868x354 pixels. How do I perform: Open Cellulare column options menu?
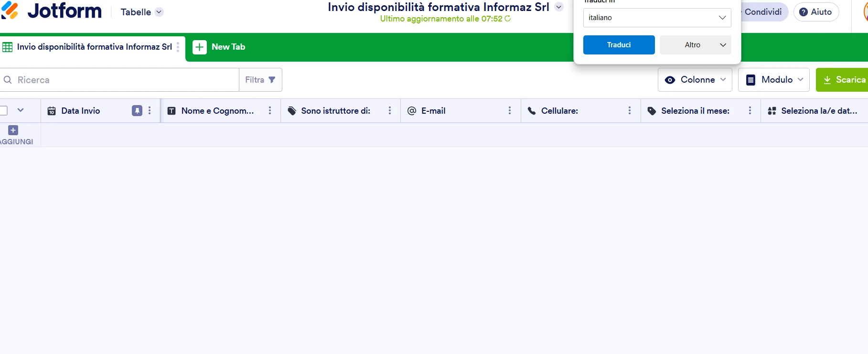(x=630, y=111)
